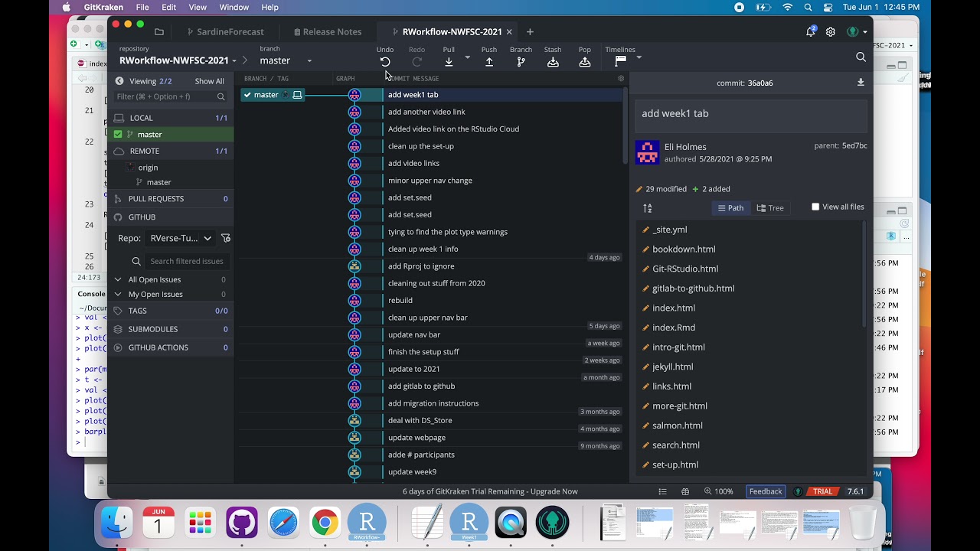
Task: Click the zoom magnifier in status bar
Action: tap(707, 491)
